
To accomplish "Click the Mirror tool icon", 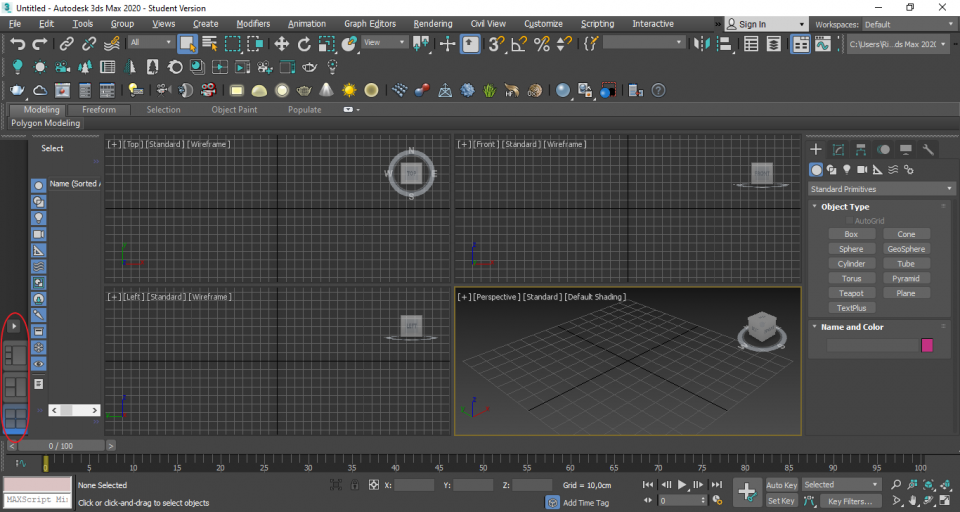I will tap(701, 44).
